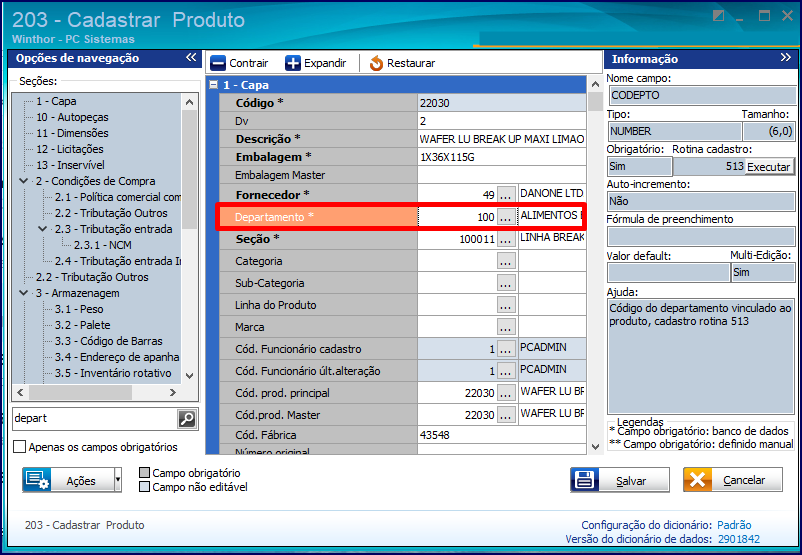Collapse '2 - Condições de Compra' tree node
The height and width of the screenshot is (555, 802).
pos(24,181)
